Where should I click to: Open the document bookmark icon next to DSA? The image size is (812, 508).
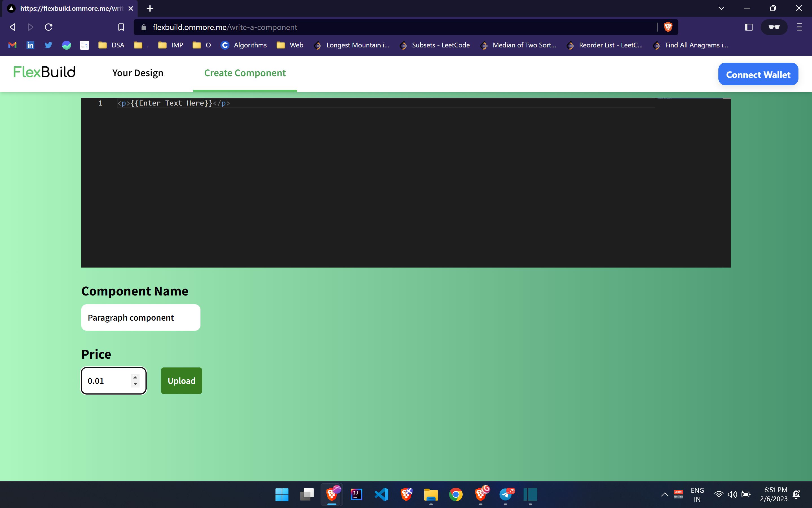point(85,45)
